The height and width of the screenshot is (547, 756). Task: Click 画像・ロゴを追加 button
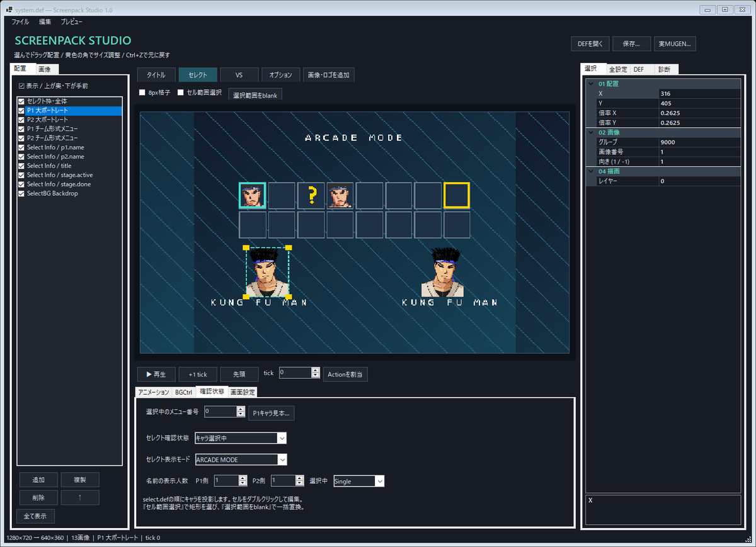click(x=328, y=75)
